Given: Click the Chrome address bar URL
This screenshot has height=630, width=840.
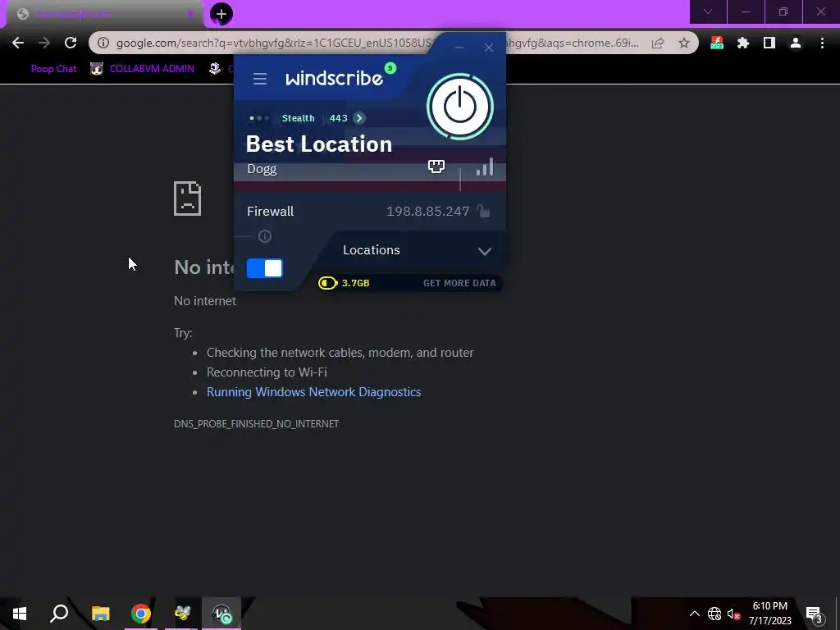Looking at the screenshot, I should click(x=377, y=43).
